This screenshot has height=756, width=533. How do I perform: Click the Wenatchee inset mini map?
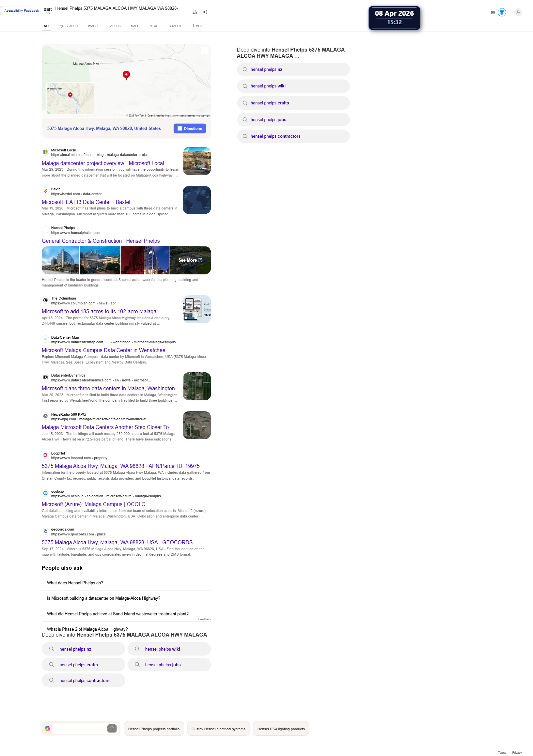[x=70, y=98]
